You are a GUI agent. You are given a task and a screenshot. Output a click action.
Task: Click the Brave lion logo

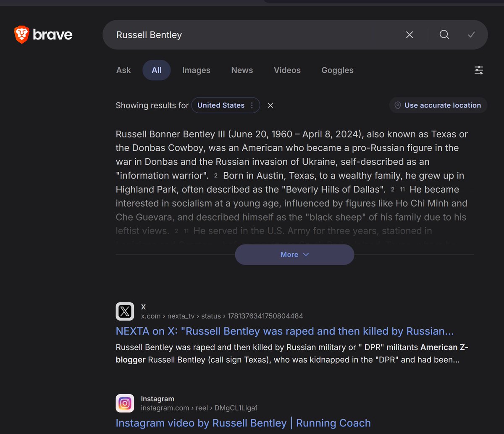[21, 34]
